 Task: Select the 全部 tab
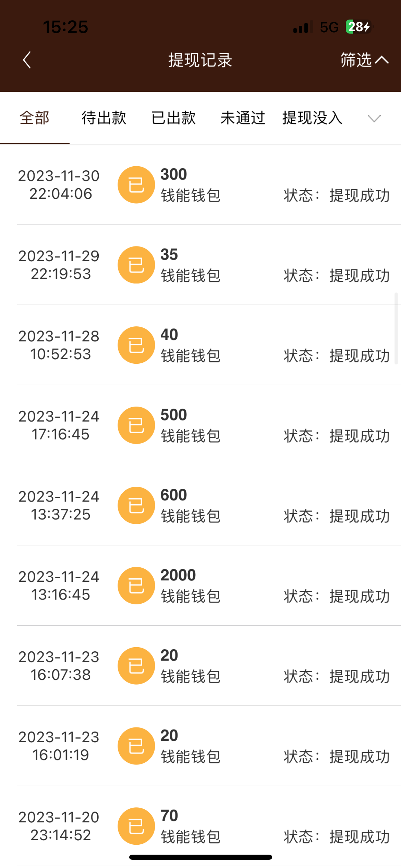35,118
